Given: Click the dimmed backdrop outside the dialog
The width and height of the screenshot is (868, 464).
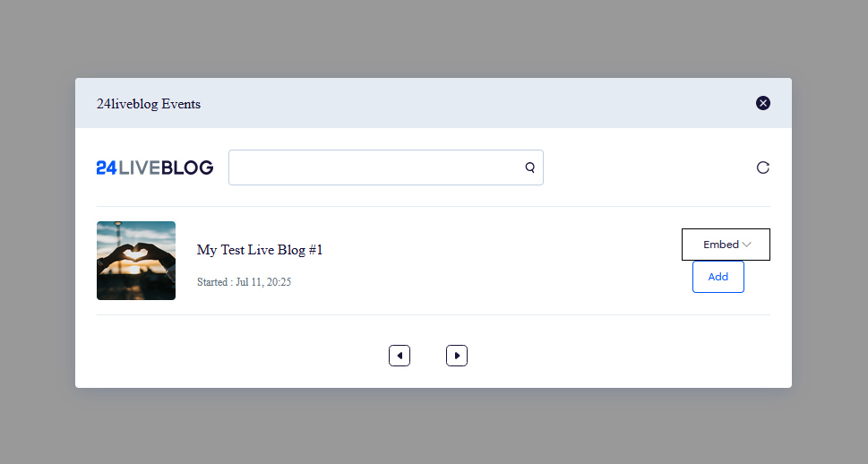Looking at the screenshot, I should click(x=434, y=39).
